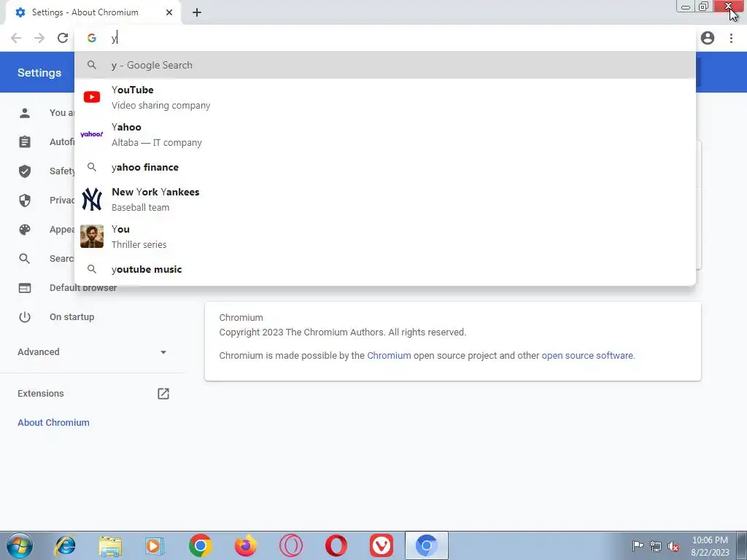The image size is (747, 560).
Task: Open Appearance palette icon
Action: coord(25,230)
